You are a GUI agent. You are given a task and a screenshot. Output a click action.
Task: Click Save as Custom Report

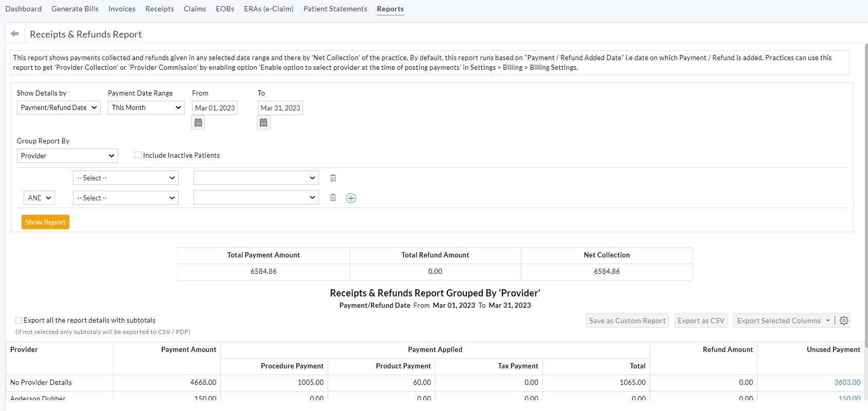click(x=627, y=321)
